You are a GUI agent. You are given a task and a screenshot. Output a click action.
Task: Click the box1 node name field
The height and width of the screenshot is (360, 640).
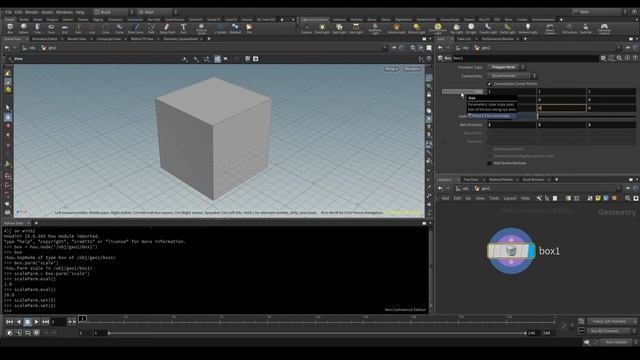tap(525, 58)
